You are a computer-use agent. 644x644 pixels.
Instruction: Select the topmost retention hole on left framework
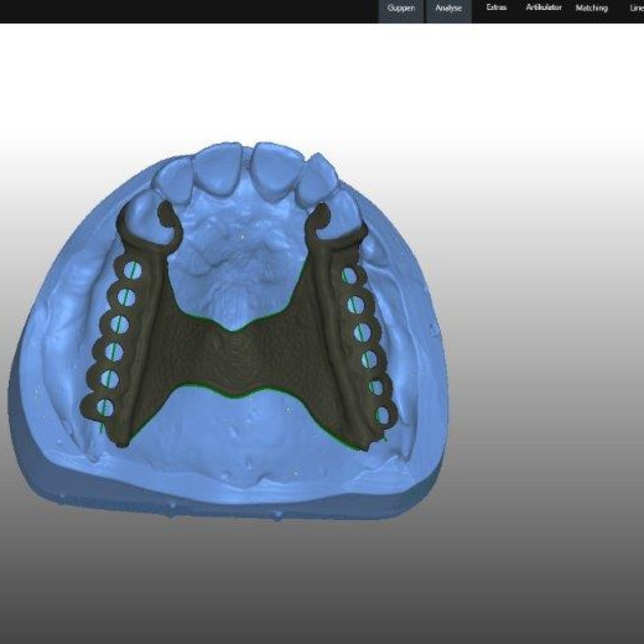pyautogui.click(x=131, y=270)
